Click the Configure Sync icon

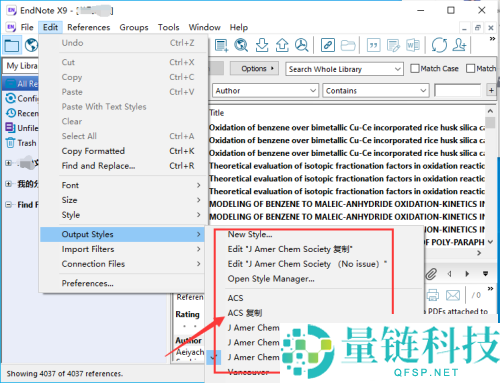11,98
